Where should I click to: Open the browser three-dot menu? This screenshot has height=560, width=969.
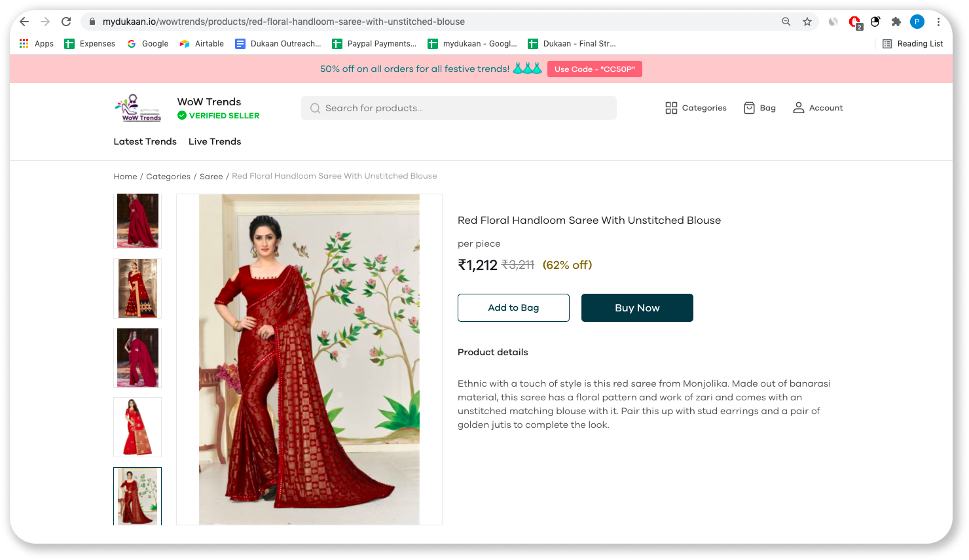tap(940, 22)
